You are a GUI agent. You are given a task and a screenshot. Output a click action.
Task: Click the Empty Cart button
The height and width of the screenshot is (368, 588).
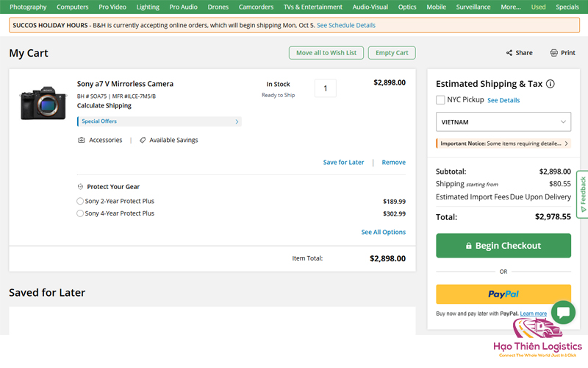(392, 53)
